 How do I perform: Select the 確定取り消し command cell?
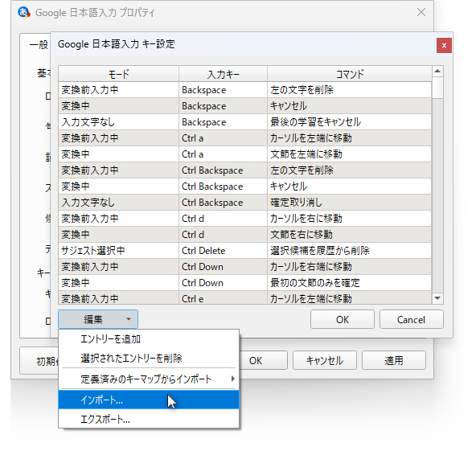(x=350, y=203)
